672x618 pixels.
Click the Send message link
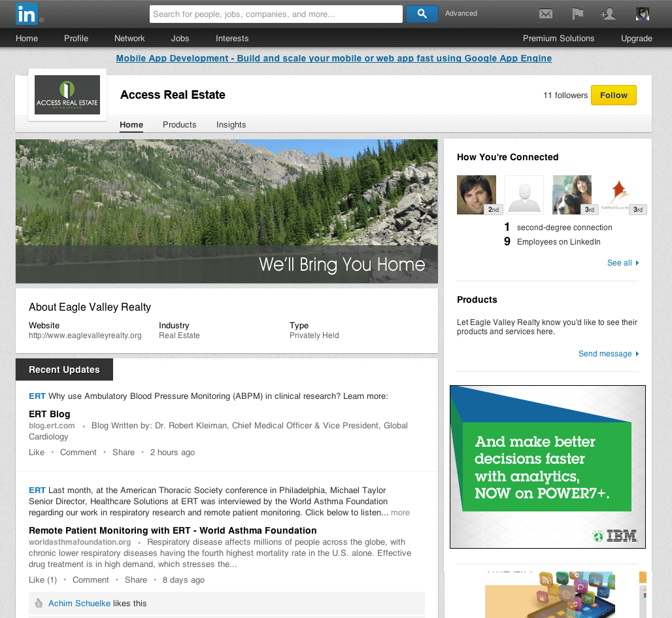click(x=609, y=354)
